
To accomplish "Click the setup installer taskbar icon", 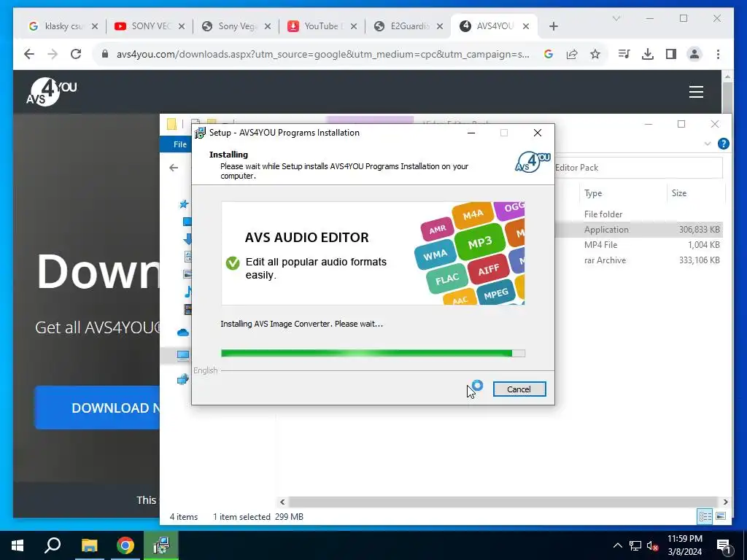I will click(161, 545).
